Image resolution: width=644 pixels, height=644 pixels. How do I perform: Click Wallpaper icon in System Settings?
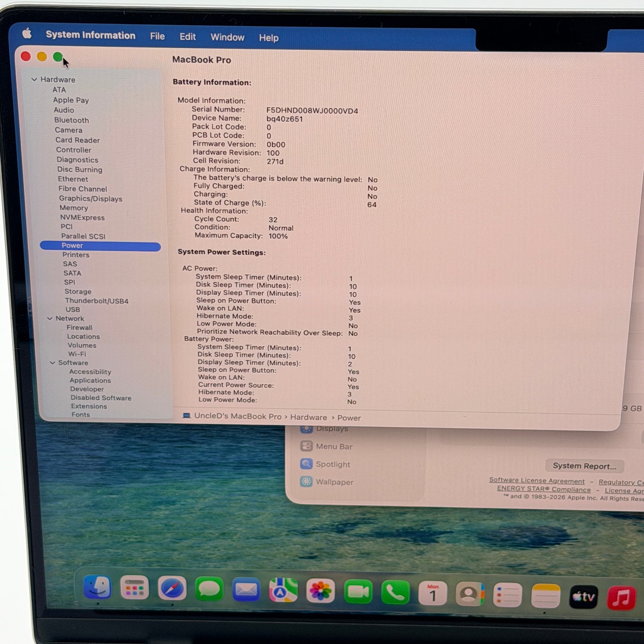(x=307, y=482)
